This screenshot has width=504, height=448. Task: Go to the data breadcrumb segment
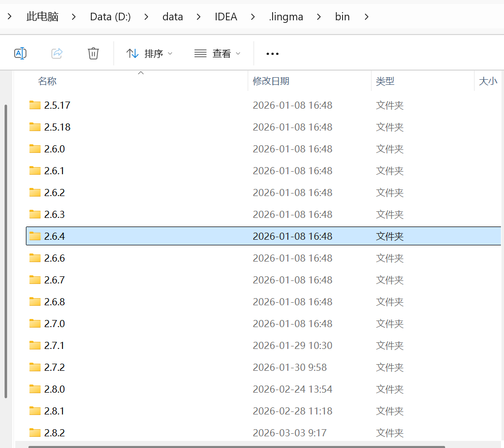(173, 16)
